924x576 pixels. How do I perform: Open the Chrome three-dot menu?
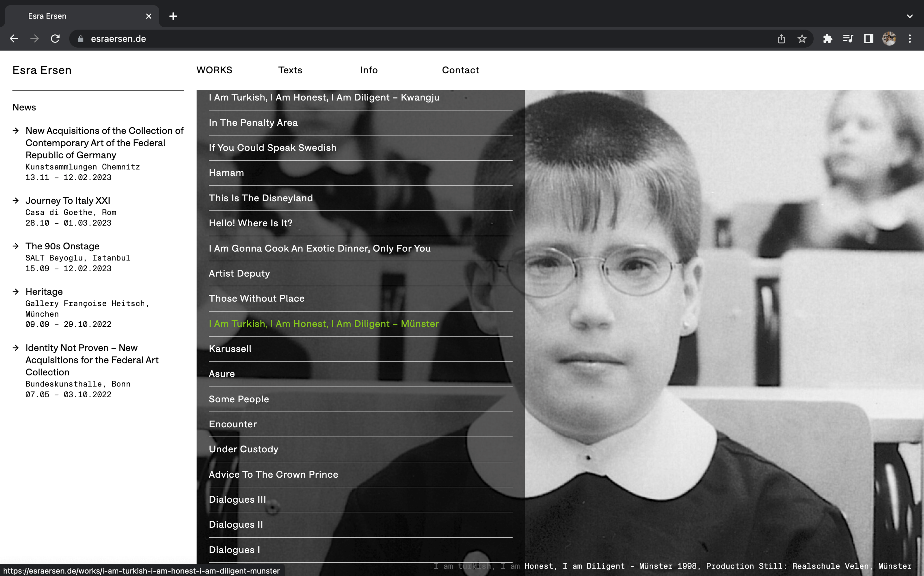pos(910,38)
